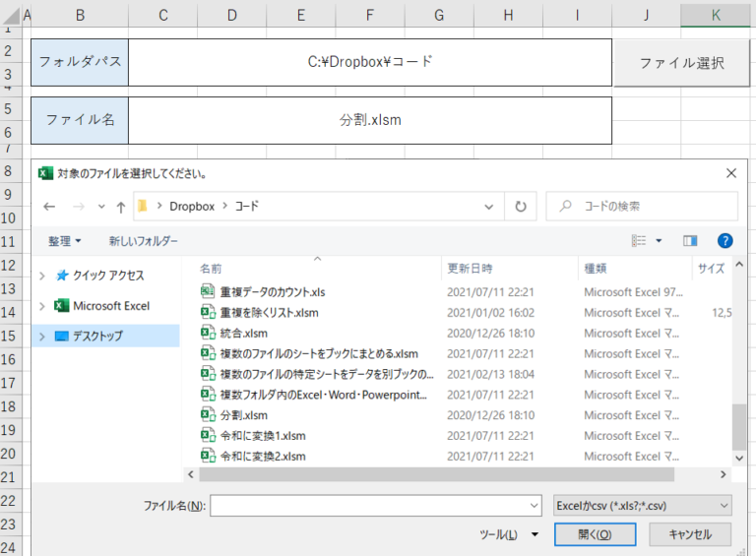The width and height of the screenshot is (756, 556).
Task: Click the refresh button next to address bar
Action: (x=520, y=207)
